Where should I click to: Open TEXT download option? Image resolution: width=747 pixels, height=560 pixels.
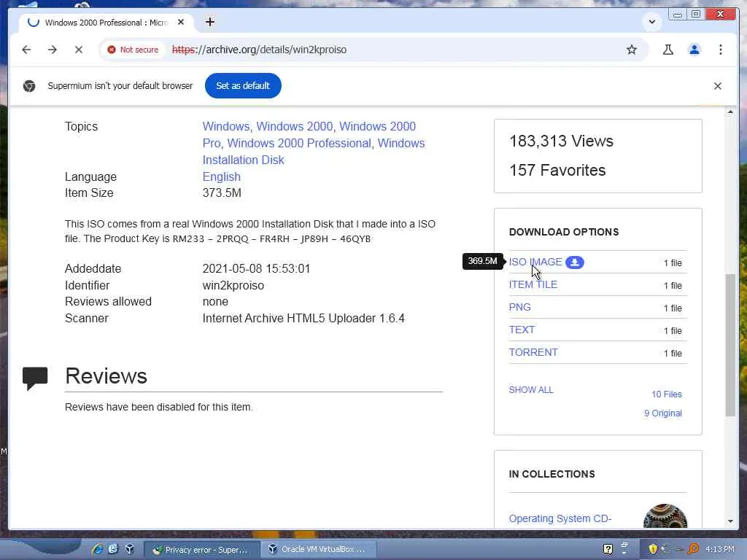click(x=522, y=330)
